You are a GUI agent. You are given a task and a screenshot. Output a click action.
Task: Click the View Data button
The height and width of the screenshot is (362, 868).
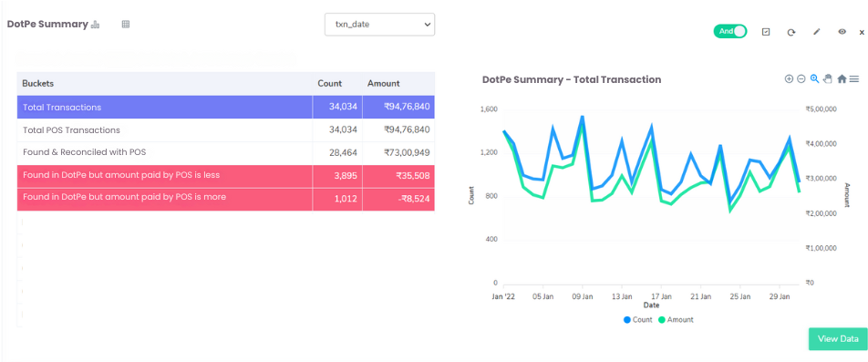[x=838, y=339]
